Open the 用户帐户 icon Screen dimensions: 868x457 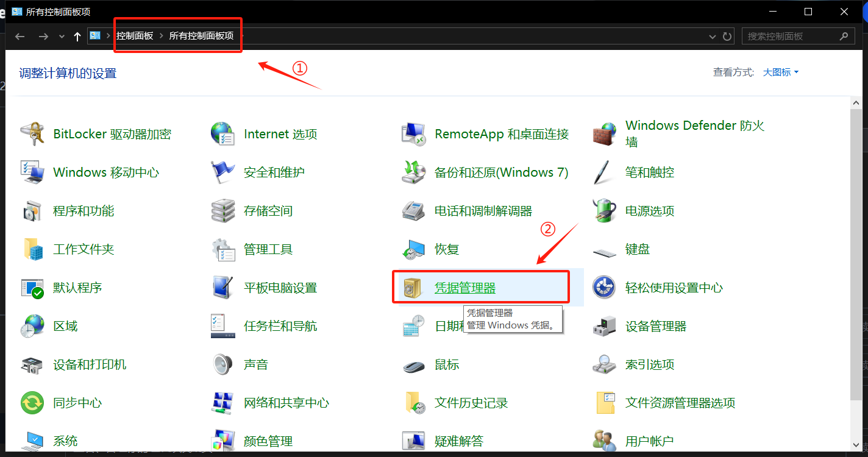click(x=604, y=440)
